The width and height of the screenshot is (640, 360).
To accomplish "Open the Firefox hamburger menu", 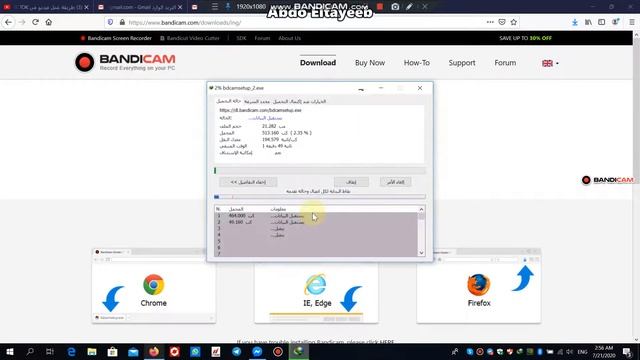I will (632, 22).
